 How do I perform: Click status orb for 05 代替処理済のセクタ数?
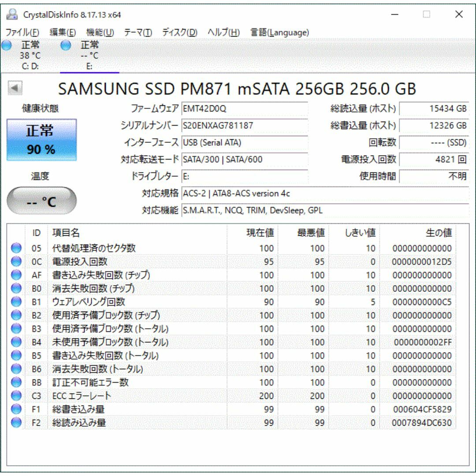pos(16,248)
